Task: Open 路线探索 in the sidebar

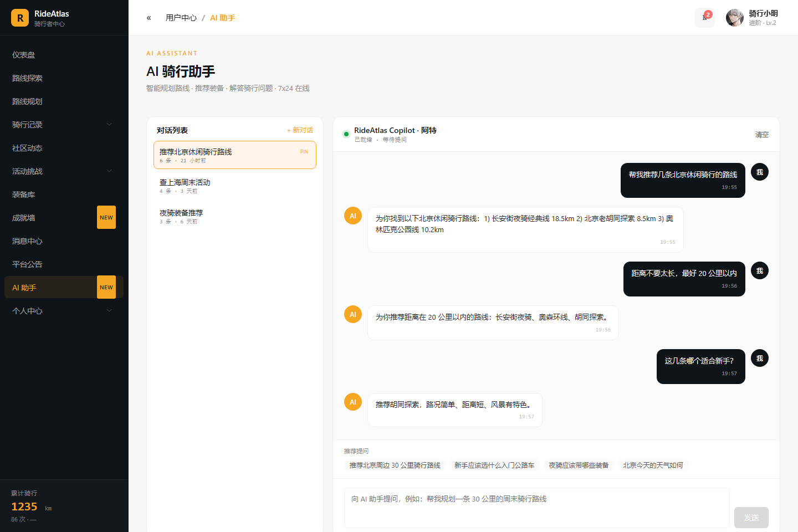Action: [64, 78]
